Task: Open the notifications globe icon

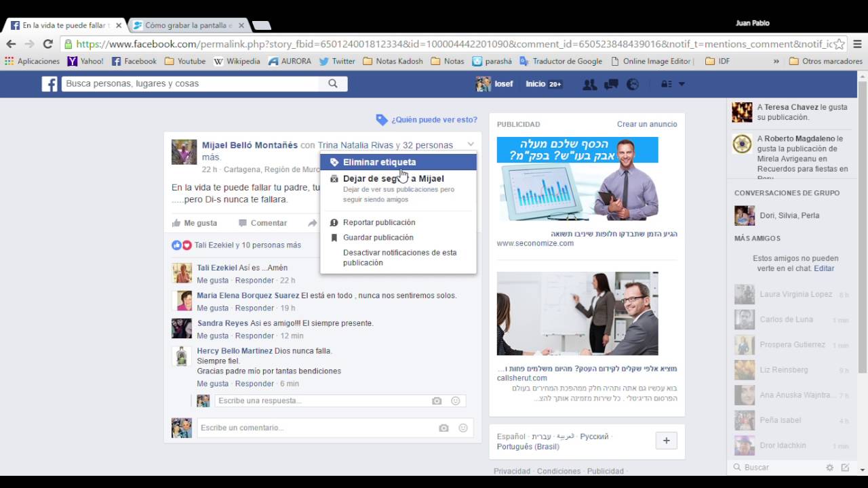Action: pos(633,84)
